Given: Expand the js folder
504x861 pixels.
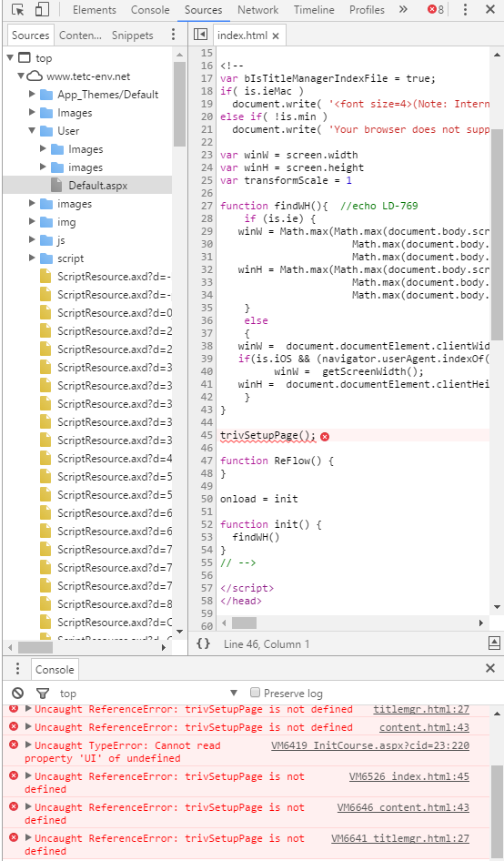Looking at the screenshot, I should (x=33, y=240).
